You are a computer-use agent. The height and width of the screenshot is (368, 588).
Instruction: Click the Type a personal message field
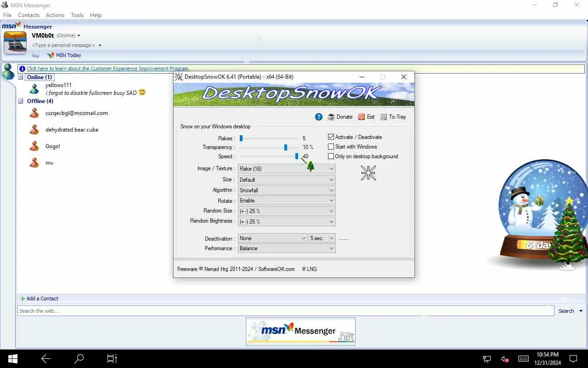[63, 45]
